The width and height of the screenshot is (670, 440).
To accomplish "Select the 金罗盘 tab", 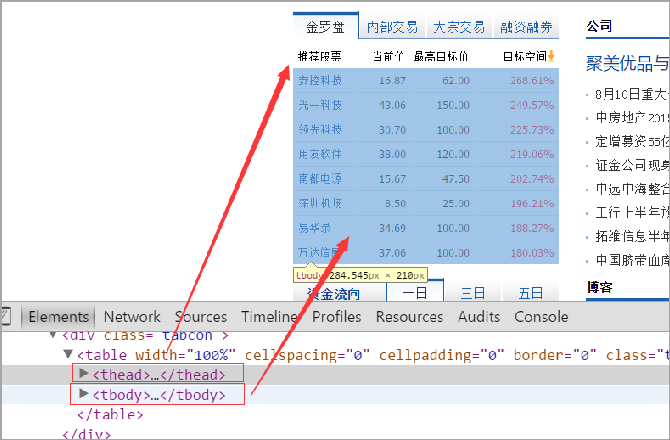I will (324, 27).
